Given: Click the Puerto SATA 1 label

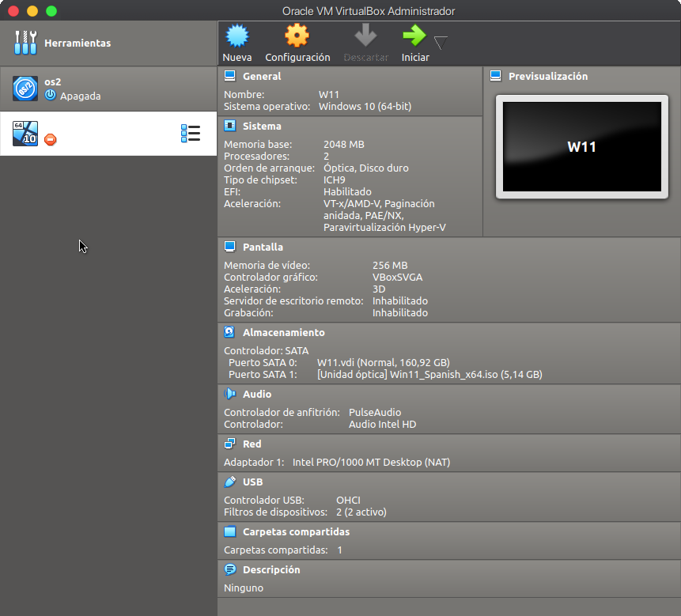Looking at the screenshot, I should coord(263,375).
